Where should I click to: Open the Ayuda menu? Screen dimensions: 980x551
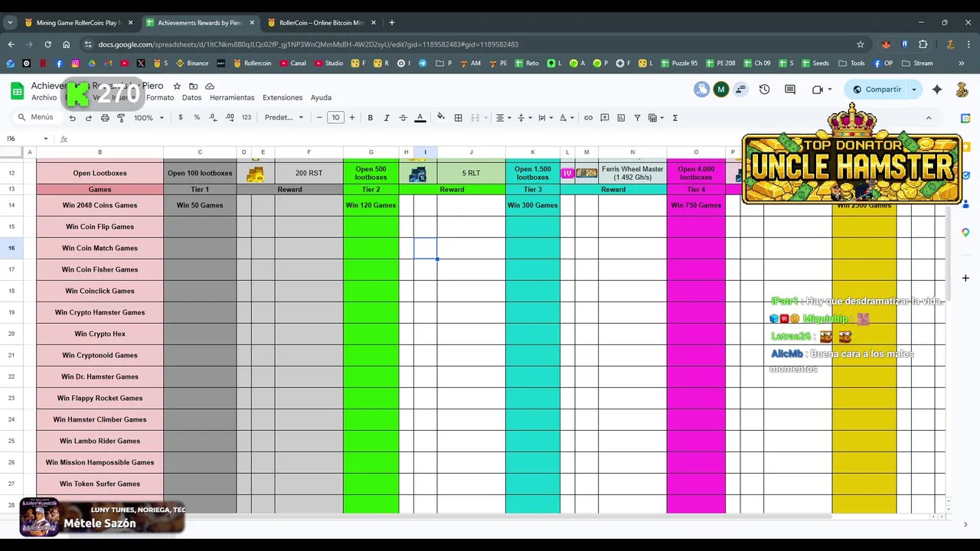tap(321, 98)
